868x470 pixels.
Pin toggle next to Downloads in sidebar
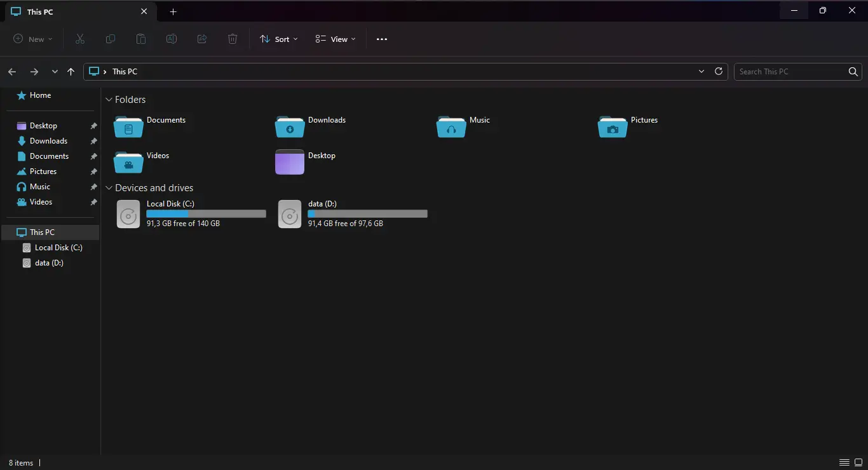click(x=93, y=140)
